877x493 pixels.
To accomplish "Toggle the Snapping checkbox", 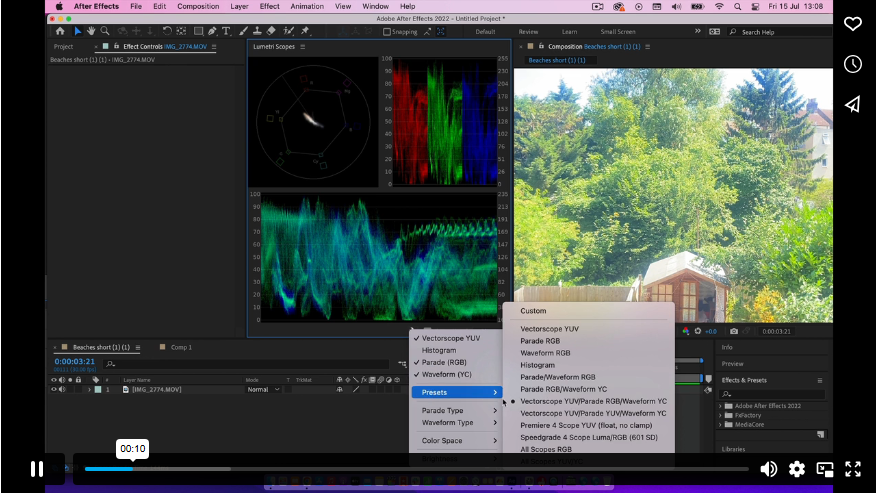I will (386, 32).
